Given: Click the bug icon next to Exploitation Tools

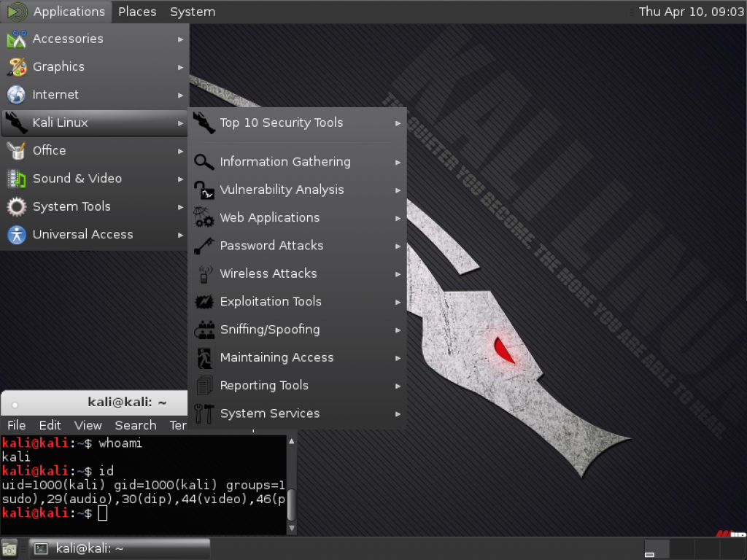Looking at the screenshot, I should [204, 301].
